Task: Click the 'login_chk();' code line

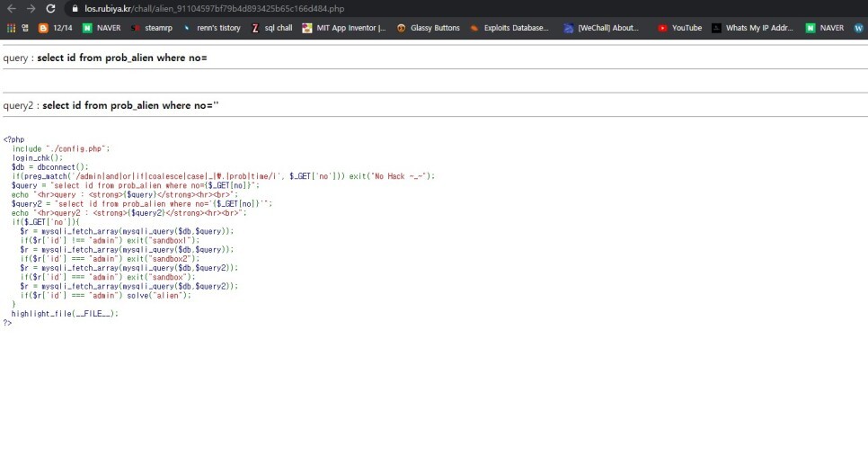Action: click(x=37, y=158)
